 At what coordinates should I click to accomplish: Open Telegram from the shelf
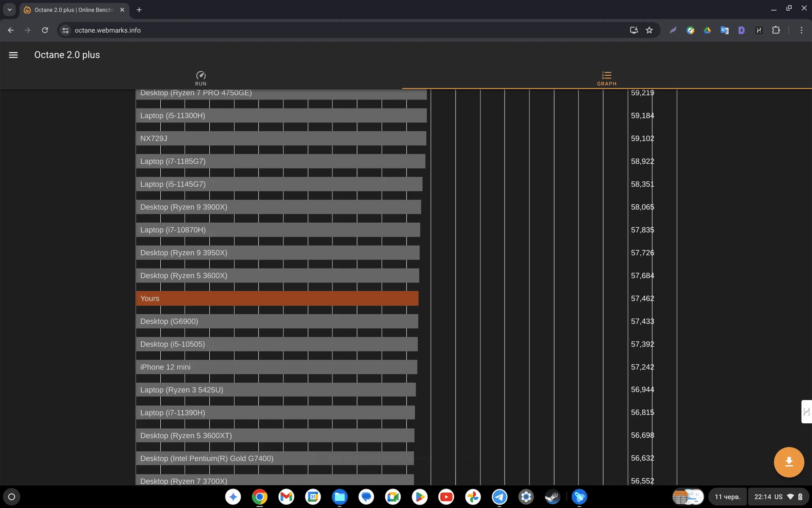pos(499,497)
